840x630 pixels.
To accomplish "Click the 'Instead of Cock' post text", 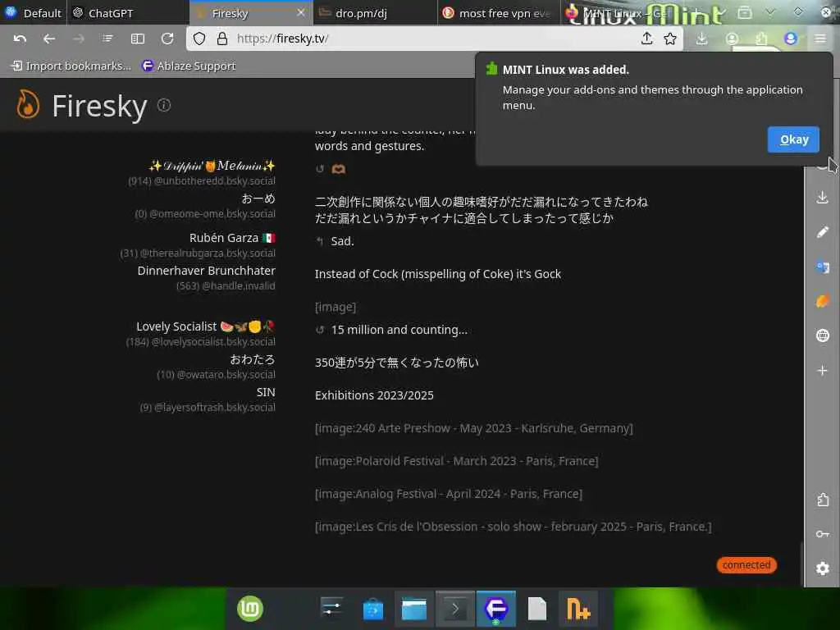I will click(x=438, y=274).
